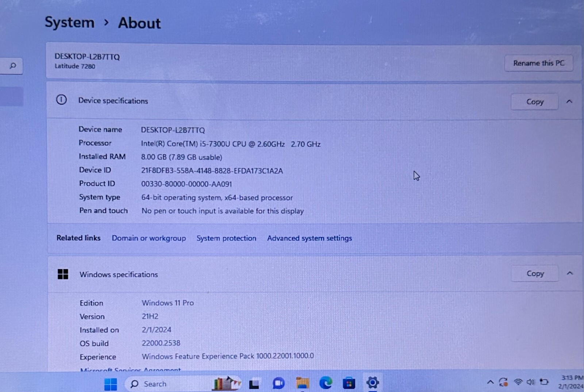The height and width of the screenshot is (392, 584).
Task: Select the 8.00 GB installed RAM value
Action: click(x=181, y=157)
